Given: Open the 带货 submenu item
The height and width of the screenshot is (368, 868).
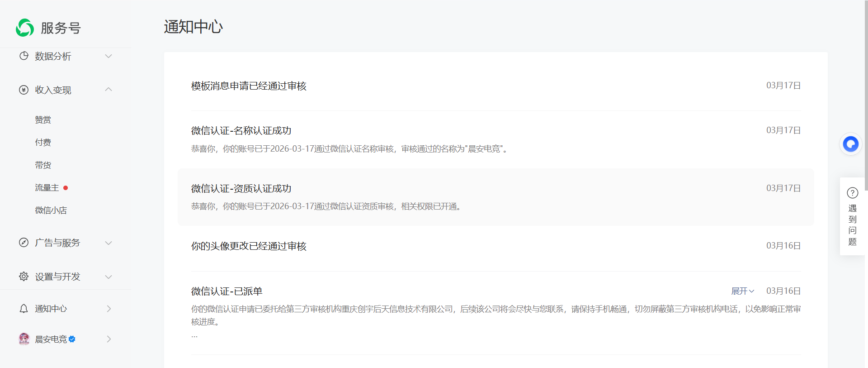Looking at the screenshot, I should [43, 165].
